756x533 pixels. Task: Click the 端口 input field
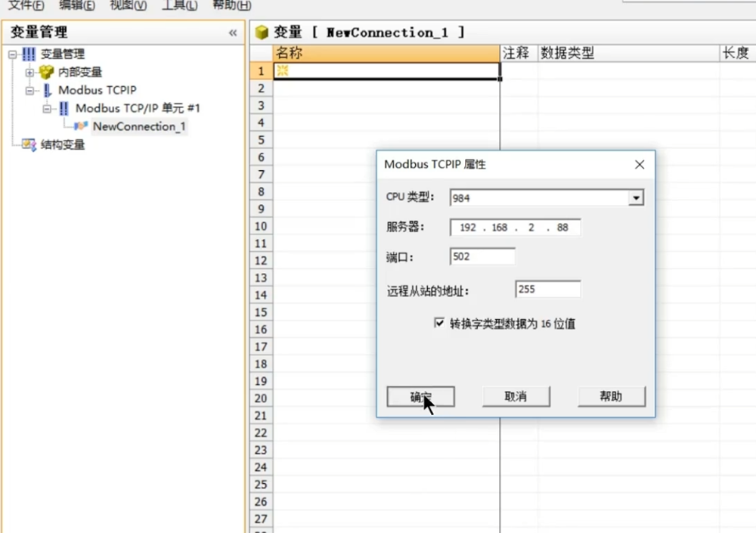482,256
